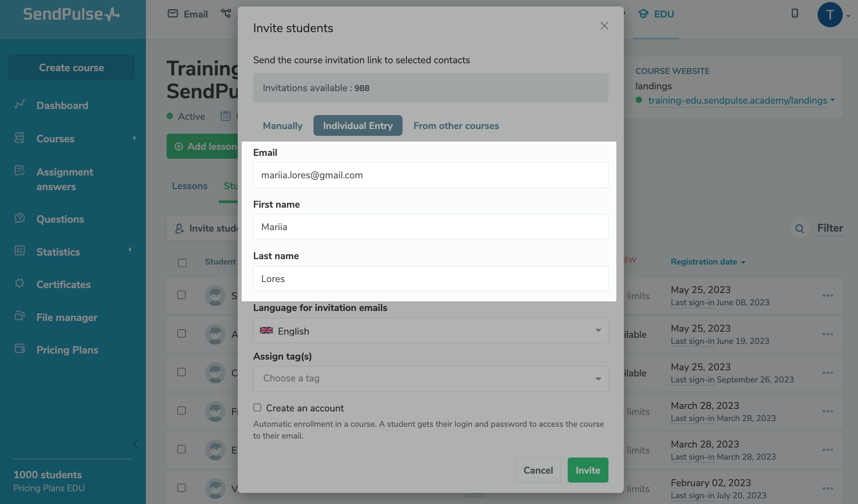This screenshot has height=504, width=858.
Task: Toggle the select-all students checkbox
Action: pyautogui.click(x=182, y=263)
